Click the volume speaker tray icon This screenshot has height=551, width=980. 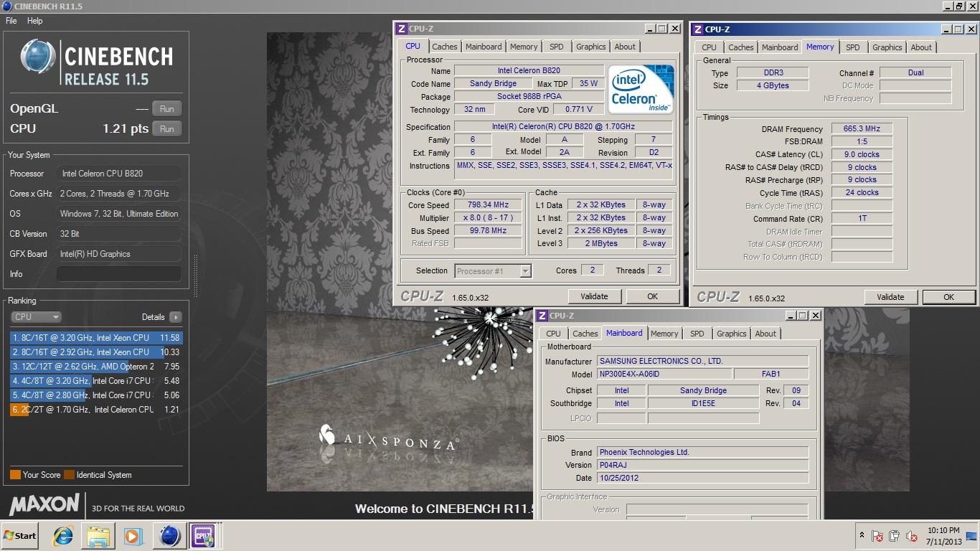point(912,536)
